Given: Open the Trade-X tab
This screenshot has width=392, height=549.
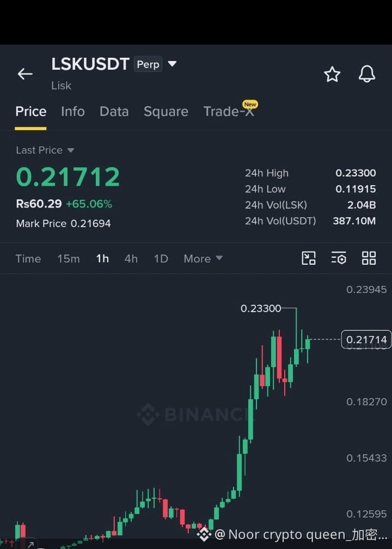Looking at the screenshot, I should tap(229, 111).
